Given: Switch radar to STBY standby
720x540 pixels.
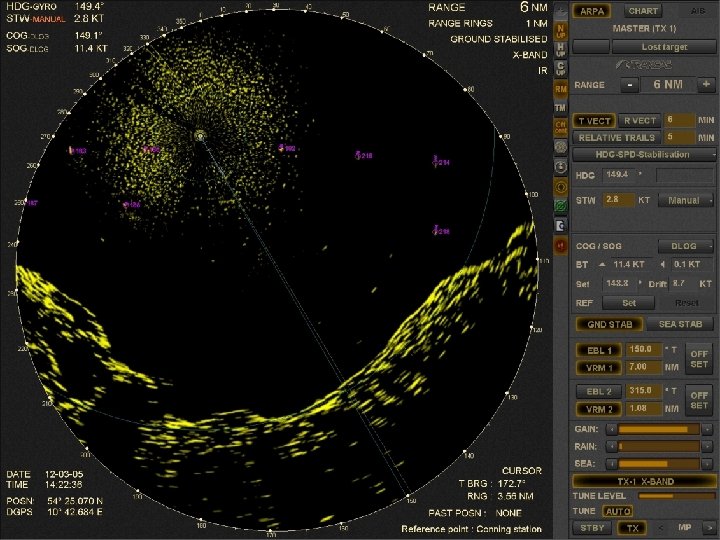Looking at the screenshot, I should [592, 528].
